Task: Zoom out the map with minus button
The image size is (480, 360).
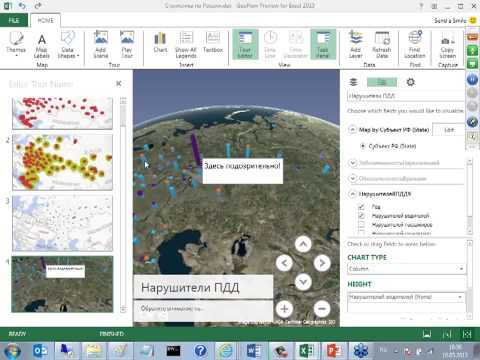Action: click(x=322, y=309)
